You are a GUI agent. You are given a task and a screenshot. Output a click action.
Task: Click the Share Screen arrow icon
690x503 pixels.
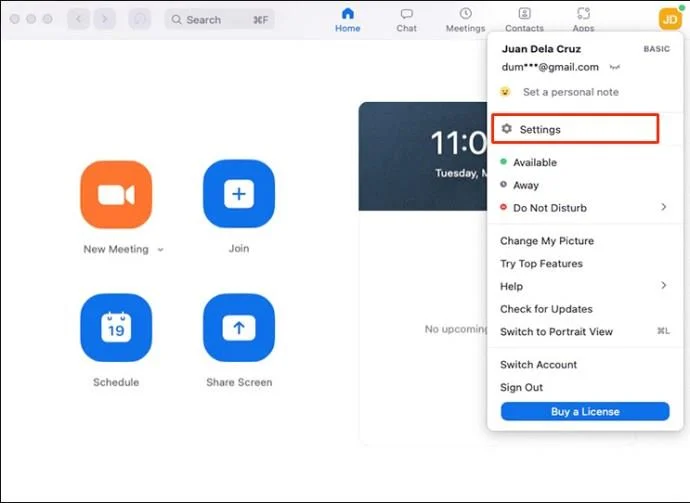tap(239, 328)
